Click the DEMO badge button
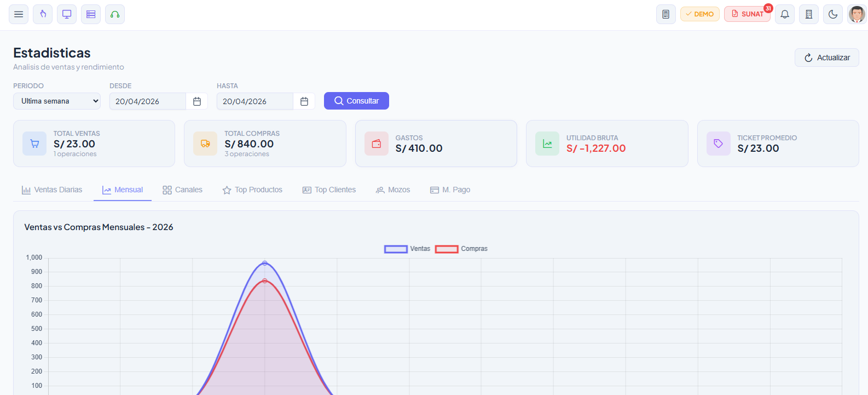This screenshot has height=395, width=868. pos(700,14)
